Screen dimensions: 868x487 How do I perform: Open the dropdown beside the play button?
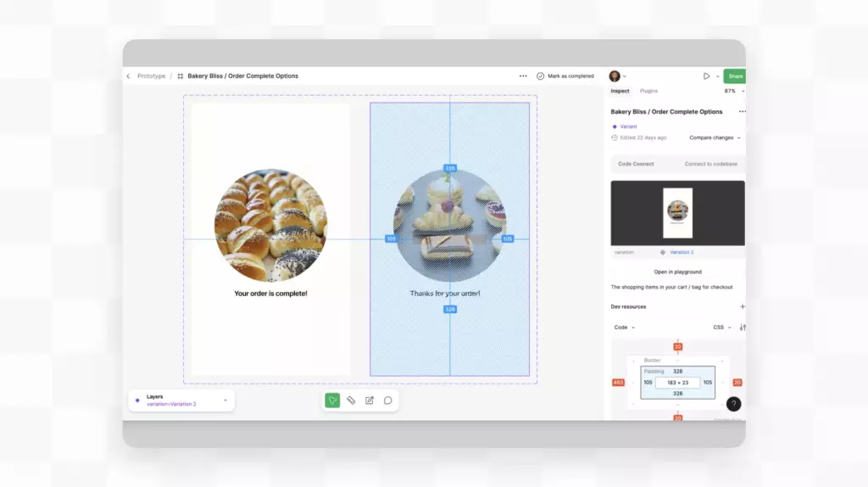coord(717,76)
